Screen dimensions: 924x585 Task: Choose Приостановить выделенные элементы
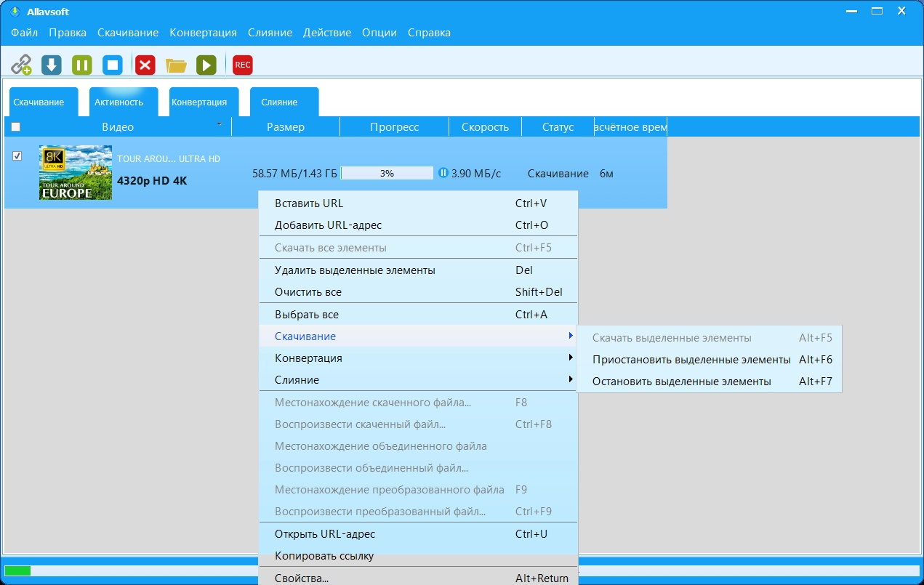tap(709, 360)
